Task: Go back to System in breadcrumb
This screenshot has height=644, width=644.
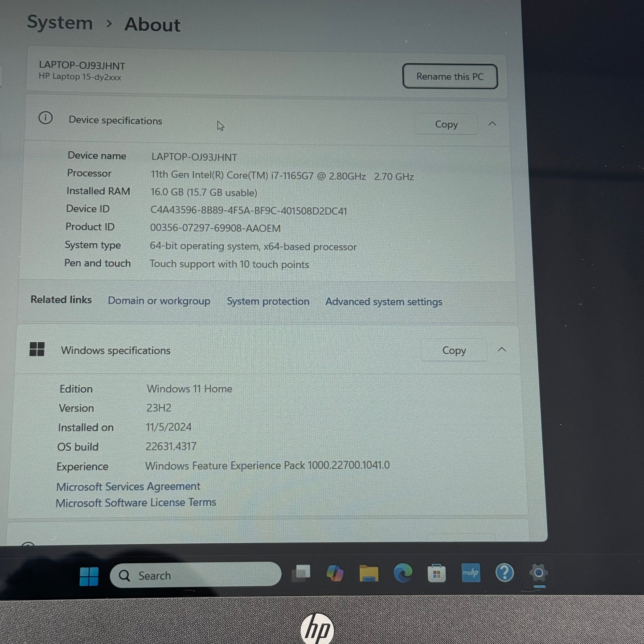Action: (x=60, y=22)
